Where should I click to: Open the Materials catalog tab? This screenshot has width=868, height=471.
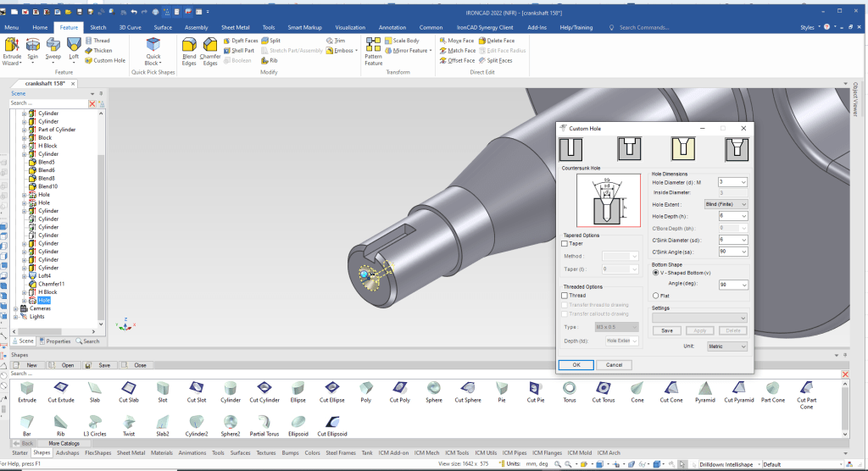point(162,452)
